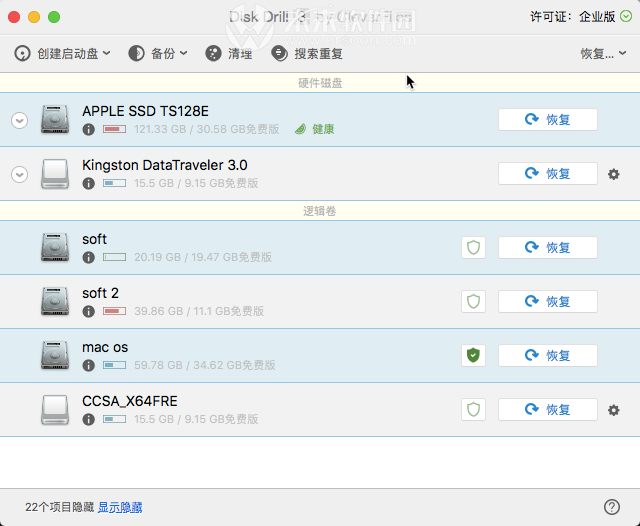Select the mac os volume name
The image size is (640, 526).
[x=105, y=347]
